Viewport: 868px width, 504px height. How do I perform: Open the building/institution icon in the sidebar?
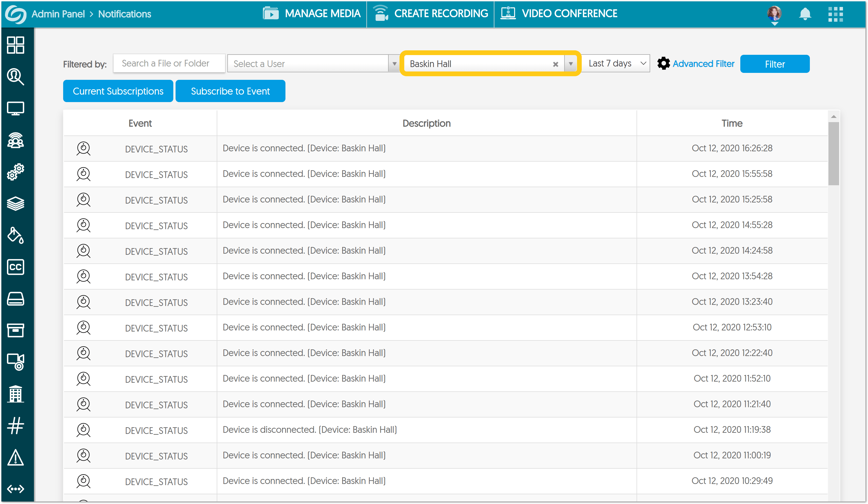16,394
